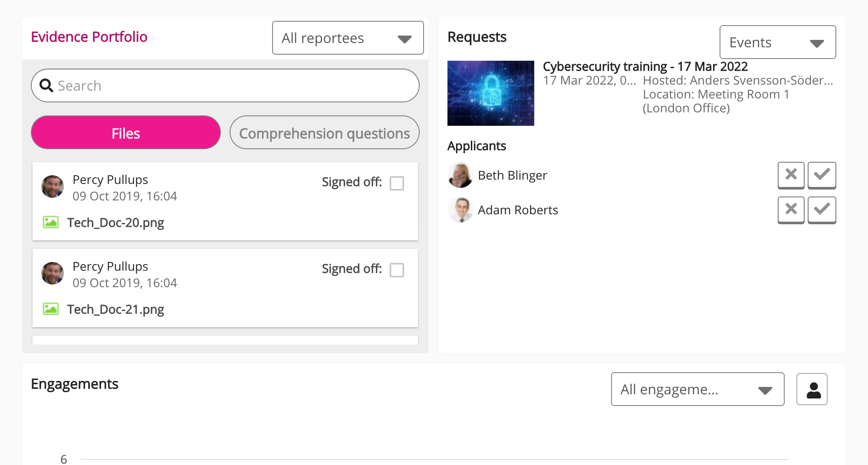Switch to the Comprehension questions tab
Screen dimensions: 868x465
pos(324,133)
